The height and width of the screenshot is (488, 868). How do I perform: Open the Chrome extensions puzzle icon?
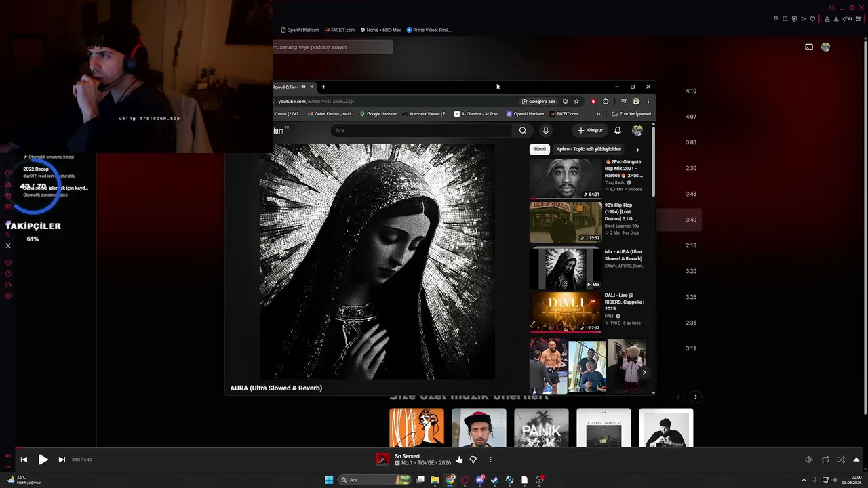[606, 101]
